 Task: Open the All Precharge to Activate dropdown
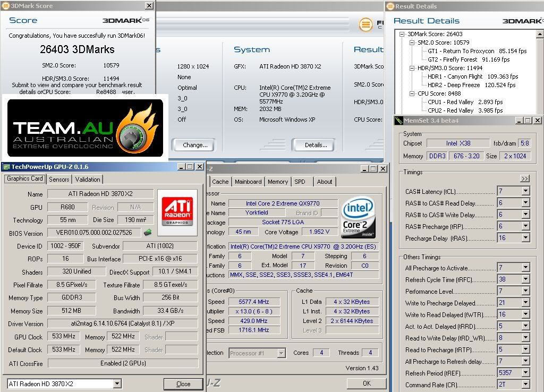click(x=525, y=268)
